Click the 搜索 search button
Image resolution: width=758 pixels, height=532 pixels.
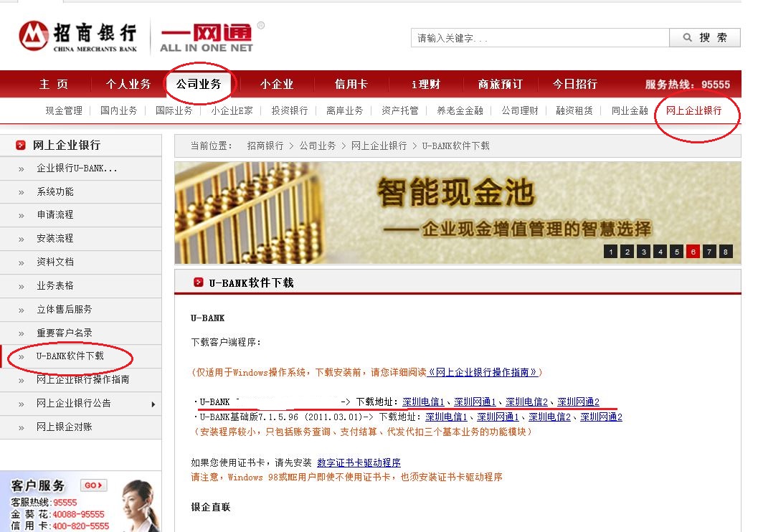point(705,38)
